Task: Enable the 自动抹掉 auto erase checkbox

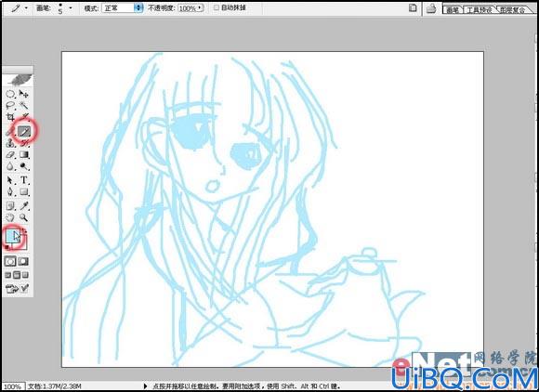Action: coord(217,7)
